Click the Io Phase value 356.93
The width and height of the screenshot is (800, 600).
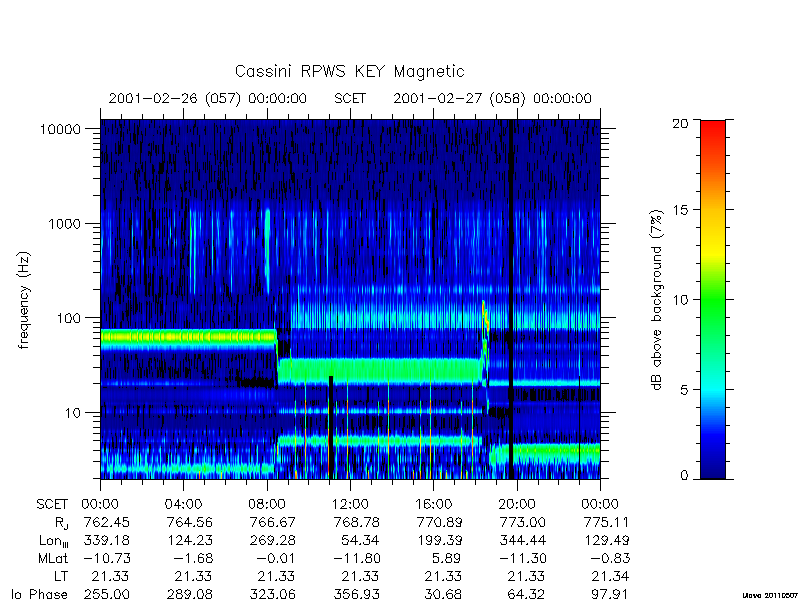pyautogui.click(x=357, y=594)
